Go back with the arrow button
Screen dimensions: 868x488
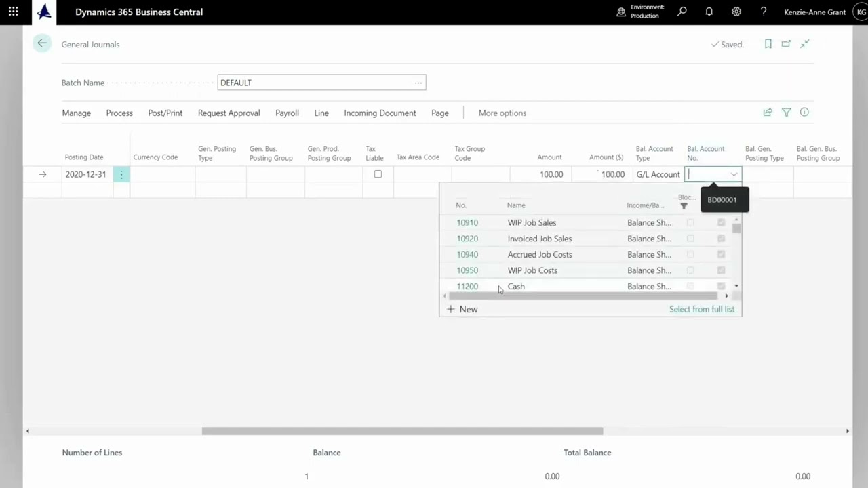(x=42, y=43)
